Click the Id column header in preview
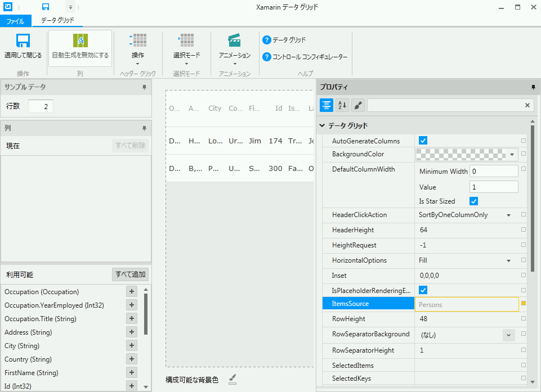The image size is (541, 392). coord(279,108)
